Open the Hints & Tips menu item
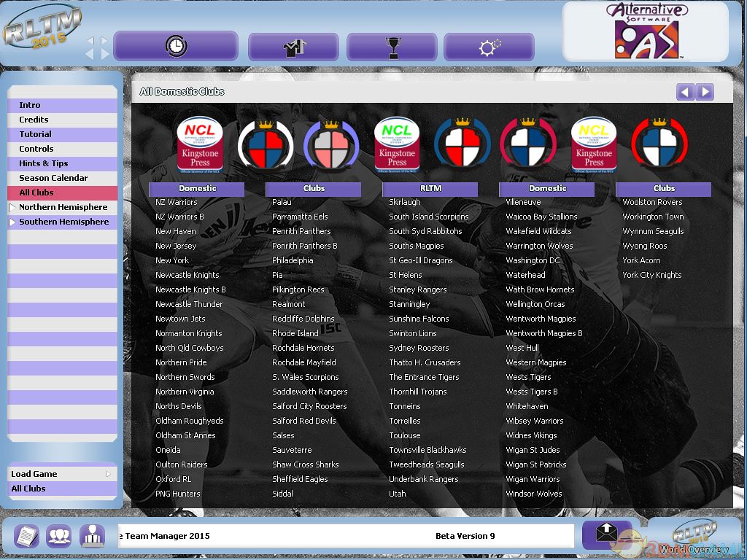 (x=62, y=163)
